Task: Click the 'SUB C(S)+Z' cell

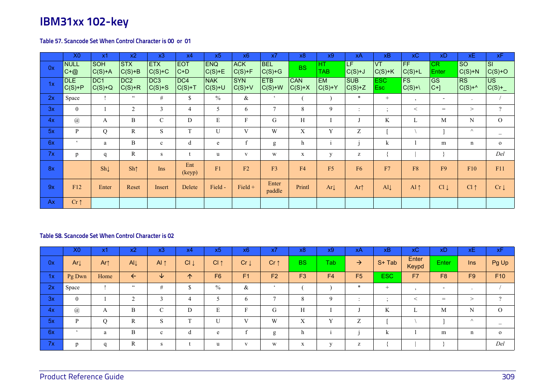Action: (359, 85)
